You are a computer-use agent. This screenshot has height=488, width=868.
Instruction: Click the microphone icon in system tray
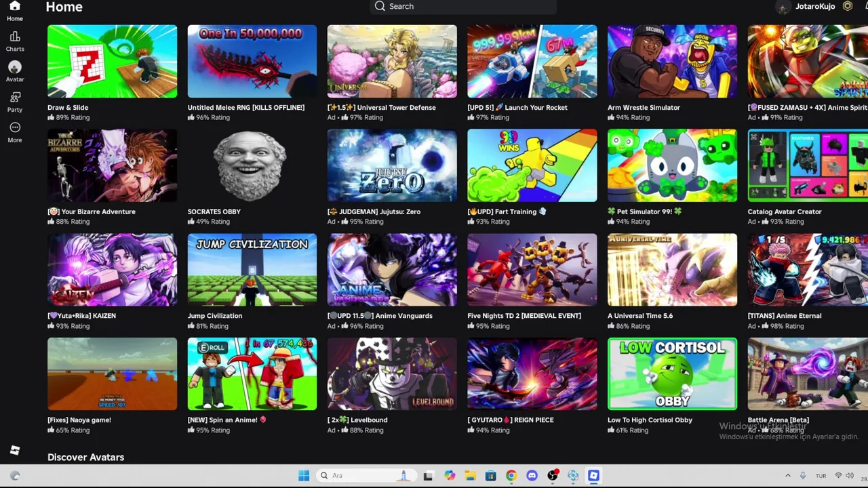click(x=803, y=476)
